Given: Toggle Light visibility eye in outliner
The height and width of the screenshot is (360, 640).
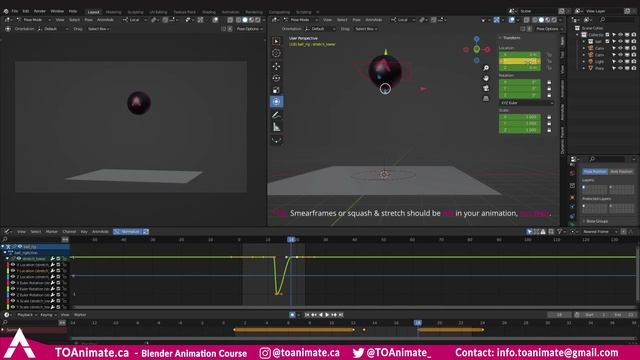Looking at the screenshot, I should point(620,62).
